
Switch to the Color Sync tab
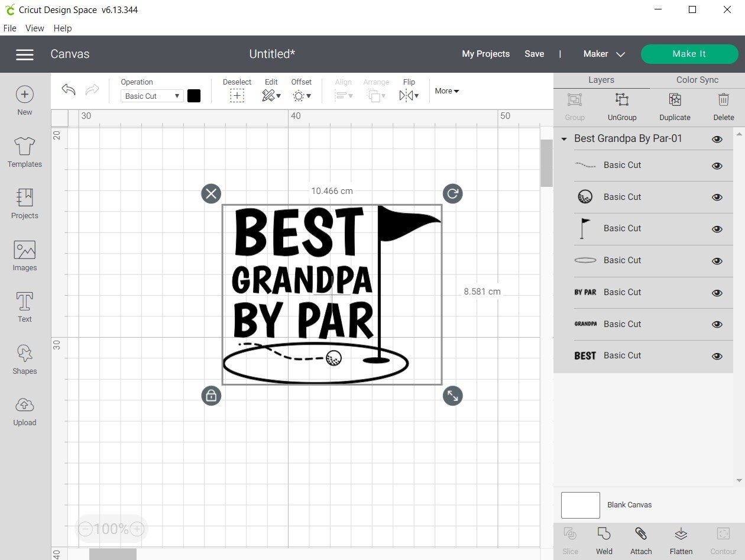click(x=697, y=79)
